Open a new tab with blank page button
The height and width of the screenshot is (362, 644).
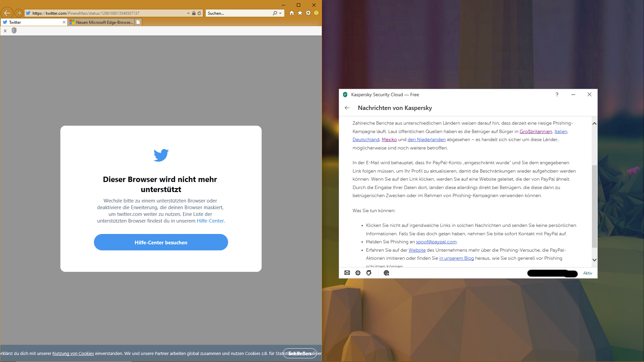click(x=138, y=22)
